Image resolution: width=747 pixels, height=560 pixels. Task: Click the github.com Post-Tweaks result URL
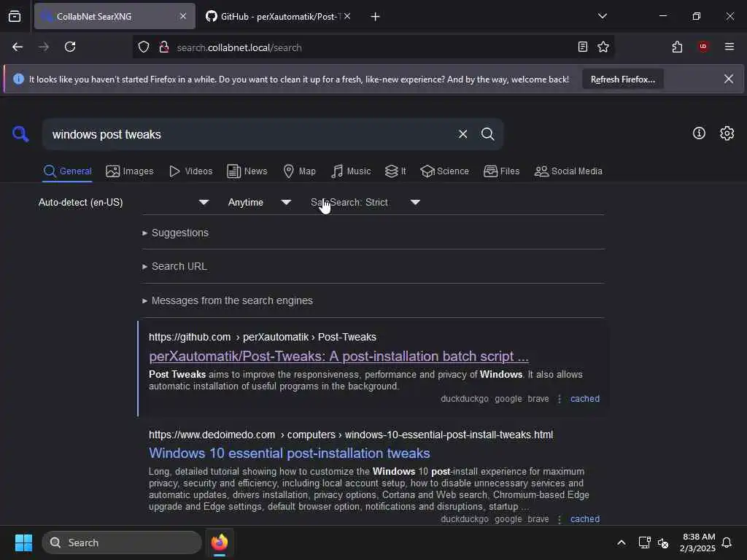click(263, 337)
